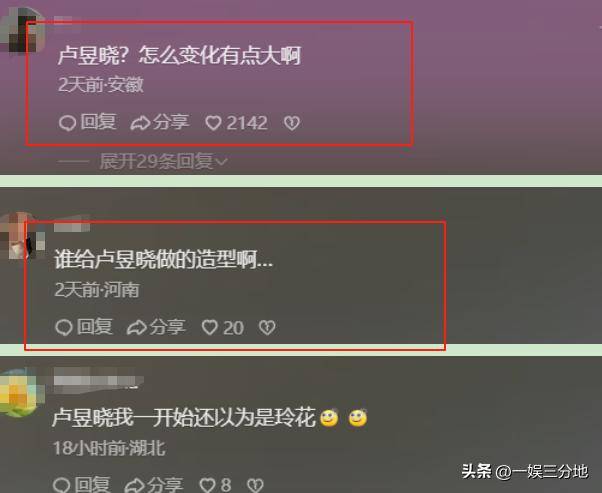This screenshot has width=602, height=493.
Task: Reply to the Anhui comment
Action: coord(88,122)
